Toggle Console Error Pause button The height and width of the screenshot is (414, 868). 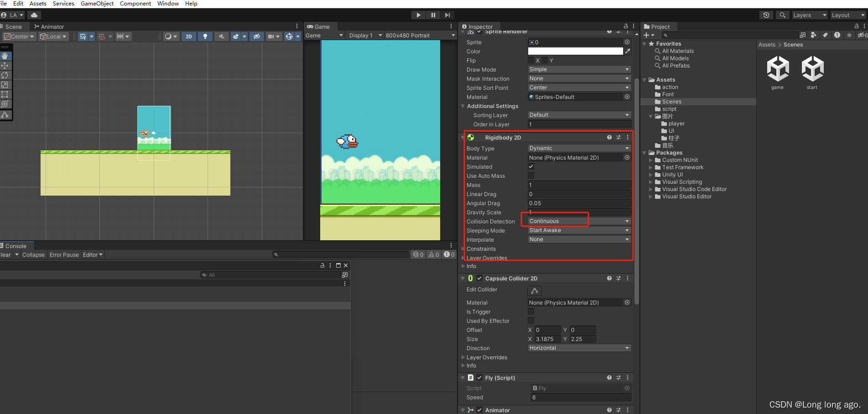click(64, 255)
